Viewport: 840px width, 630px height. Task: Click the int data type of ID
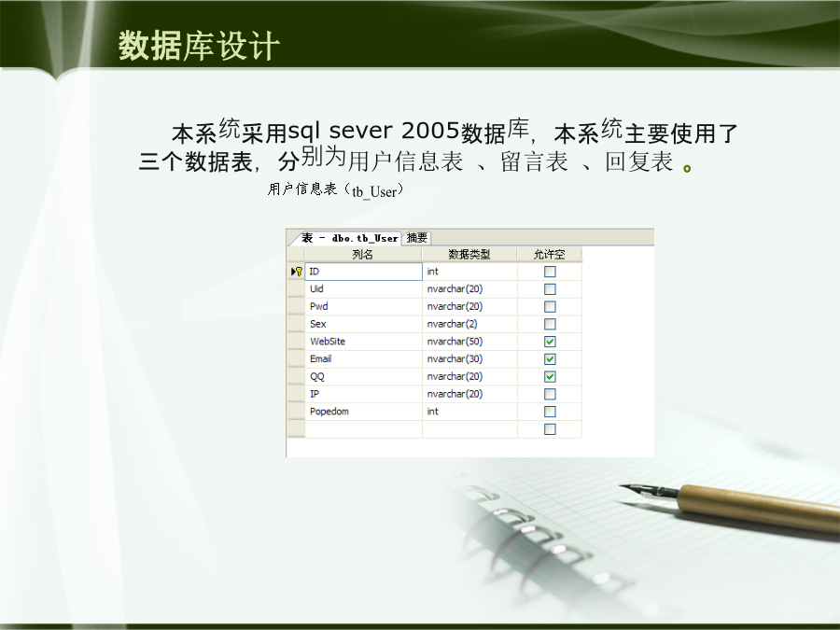469,272
